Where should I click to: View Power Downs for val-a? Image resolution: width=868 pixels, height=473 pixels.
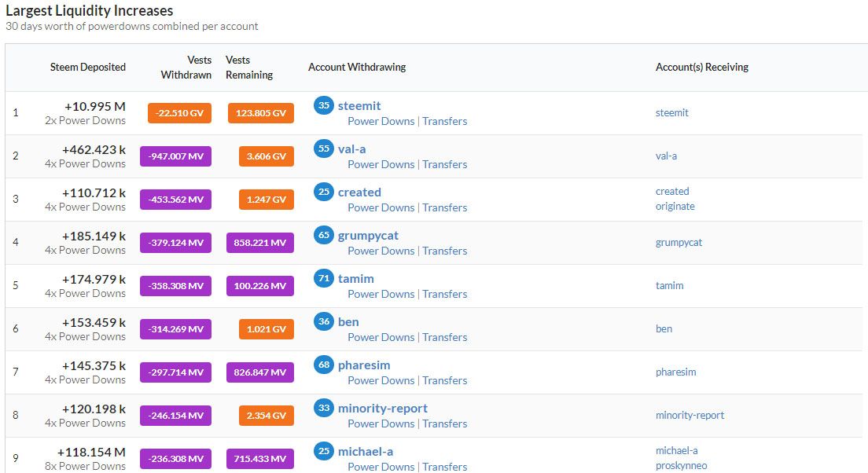381,164
